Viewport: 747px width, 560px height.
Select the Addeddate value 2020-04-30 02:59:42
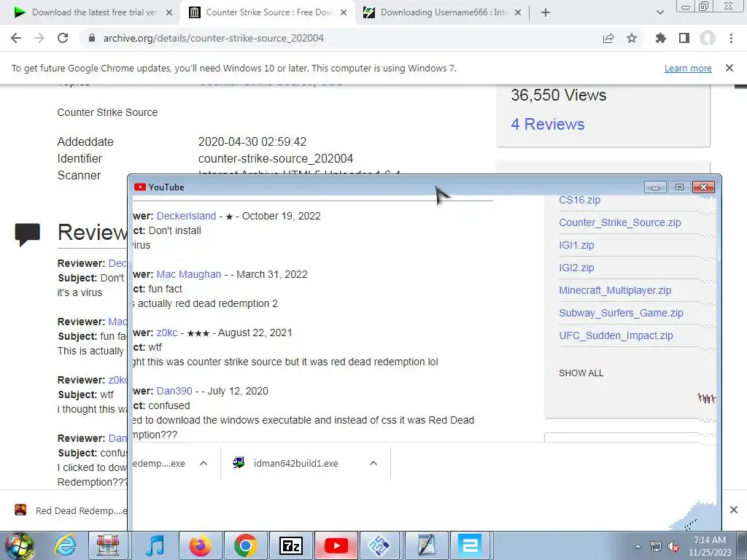(252, 142)
